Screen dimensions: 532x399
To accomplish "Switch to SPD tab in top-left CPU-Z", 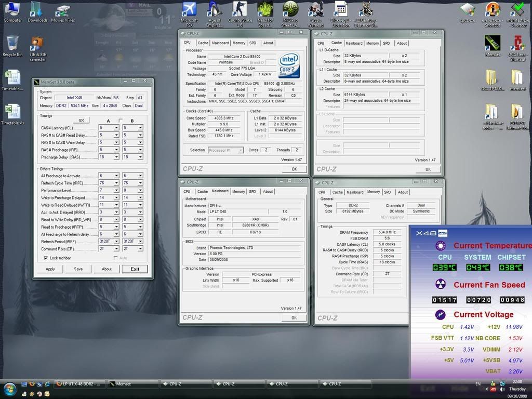I will tap(253, 43).
